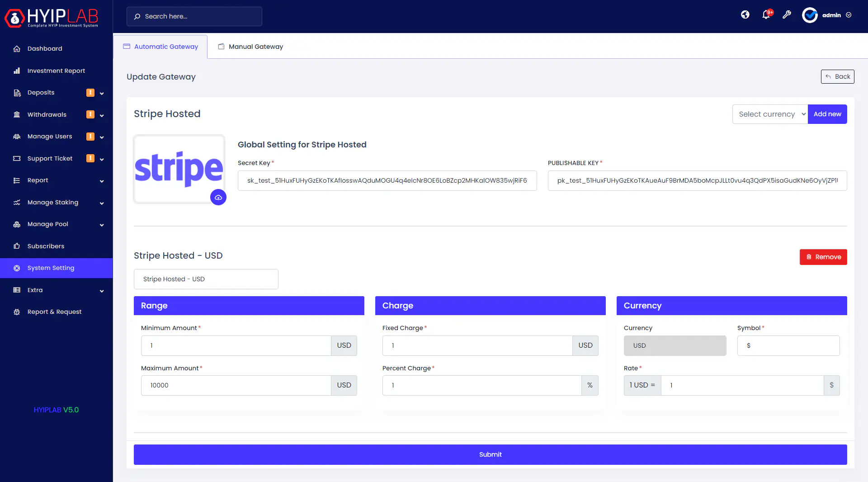Screen dimensions: 868x482
Task: Submit the gateway update form
Action: tap(491, 454)
